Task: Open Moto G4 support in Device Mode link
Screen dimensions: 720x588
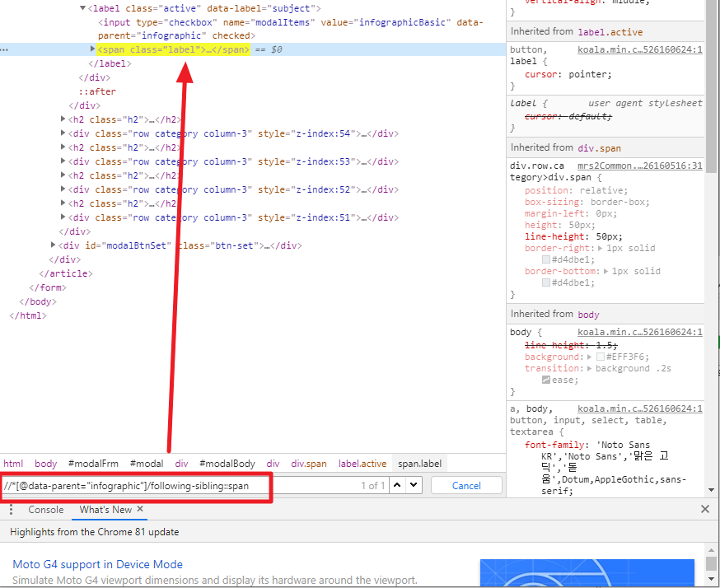Action: [x=97, y=564]
